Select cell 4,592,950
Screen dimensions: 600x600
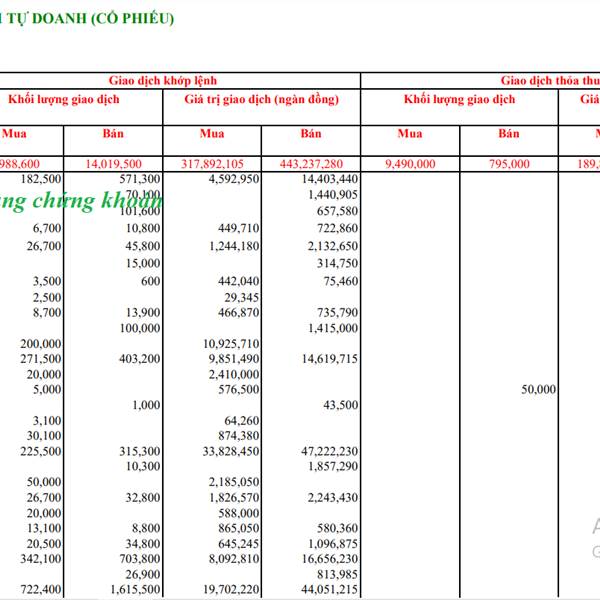pos(234,179)
